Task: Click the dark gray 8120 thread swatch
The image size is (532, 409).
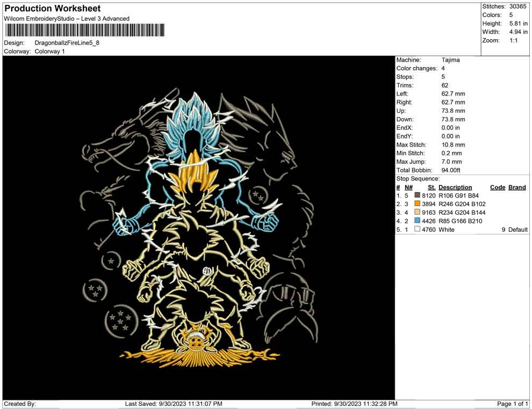Action: [x=418, y=195]
